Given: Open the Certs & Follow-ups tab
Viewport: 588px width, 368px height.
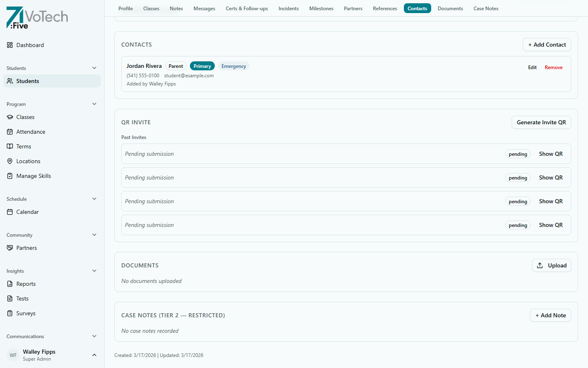Looking at the screenshot, I should (247, 8).
